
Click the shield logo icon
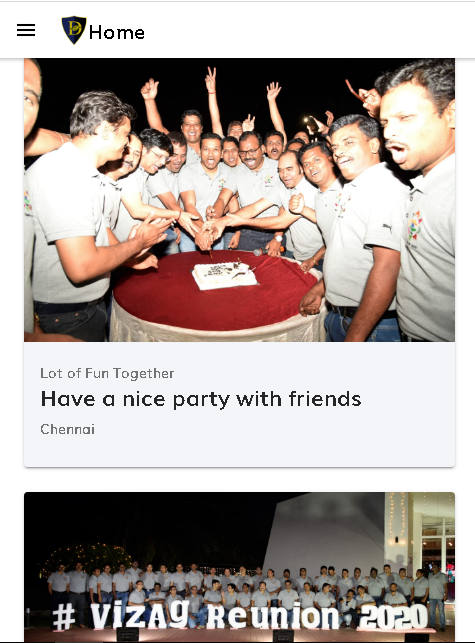pyautogui.click(x=74, y=30)
